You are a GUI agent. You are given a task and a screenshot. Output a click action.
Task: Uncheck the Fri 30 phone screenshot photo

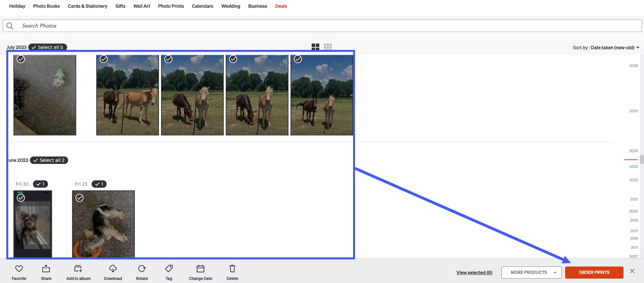pyautogui.click(x=21, y=198)
